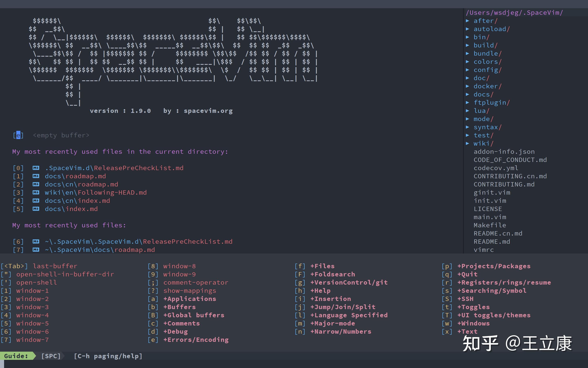Open CONTRIBUTING.cn.md in file tree
588x368 pixels.
[x=510, y=176]
